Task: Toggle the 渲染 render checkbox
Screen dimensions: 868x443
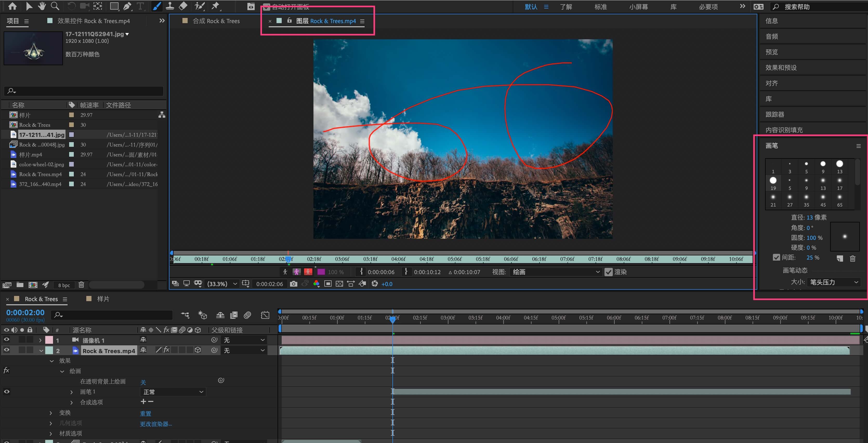Action: pyautogui.click(x=608, y=272)
